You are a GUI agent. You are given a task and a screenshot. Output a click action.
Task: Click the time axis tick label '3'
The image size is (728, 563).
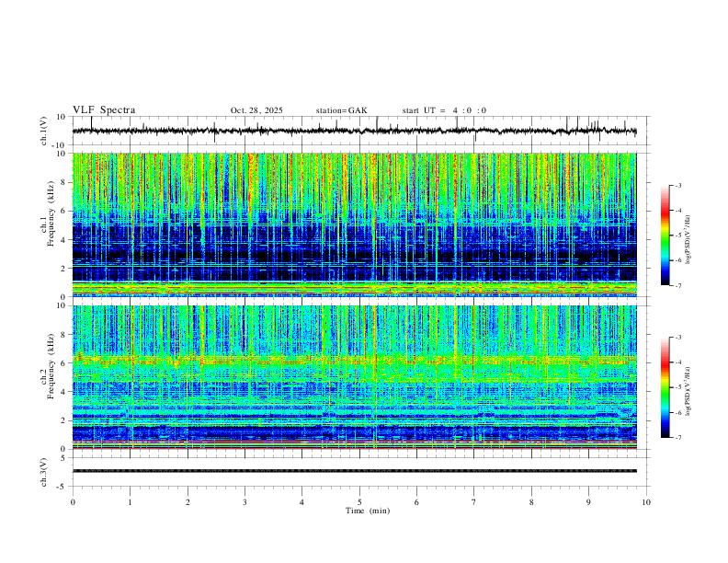245,502
